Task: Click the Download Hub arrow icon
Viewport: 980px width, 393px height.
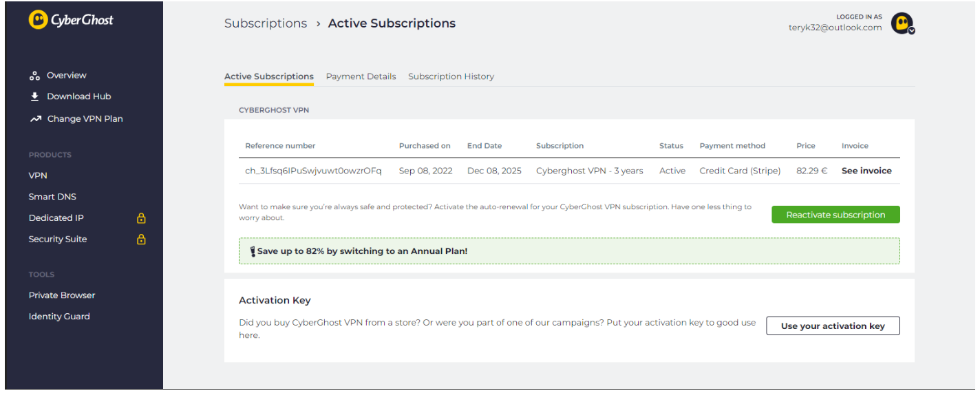Action: 34,96
